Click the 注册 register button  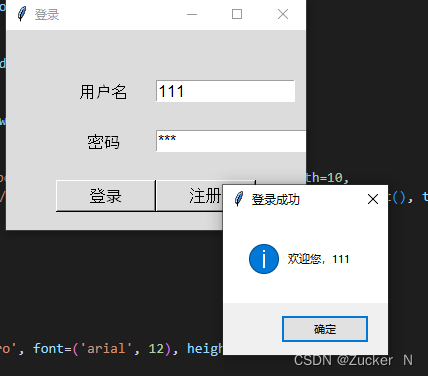189,196
